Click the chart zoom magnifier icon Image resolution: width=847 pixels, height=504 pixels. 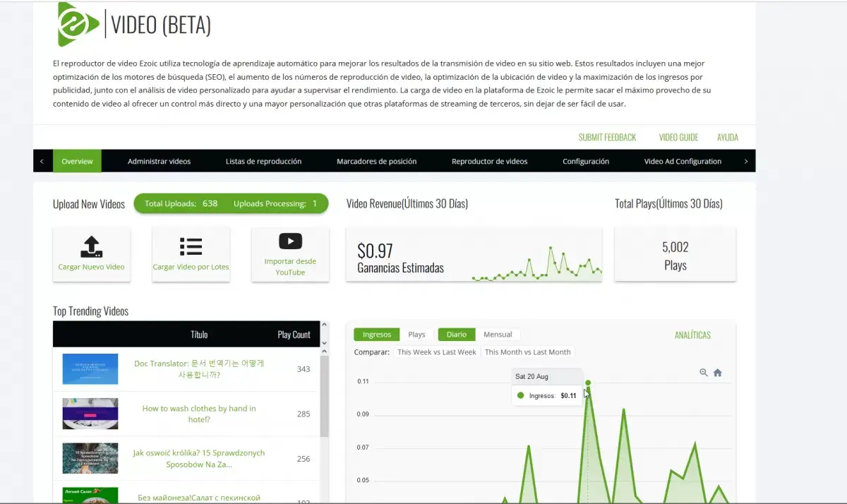[704, 373]
